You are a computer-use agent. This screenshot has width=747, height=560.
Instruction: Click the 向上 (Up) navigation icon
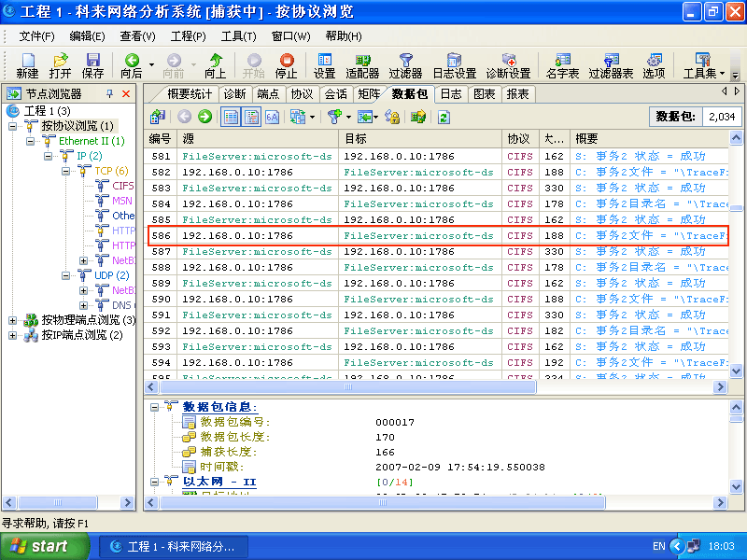[x=215, y=65]
